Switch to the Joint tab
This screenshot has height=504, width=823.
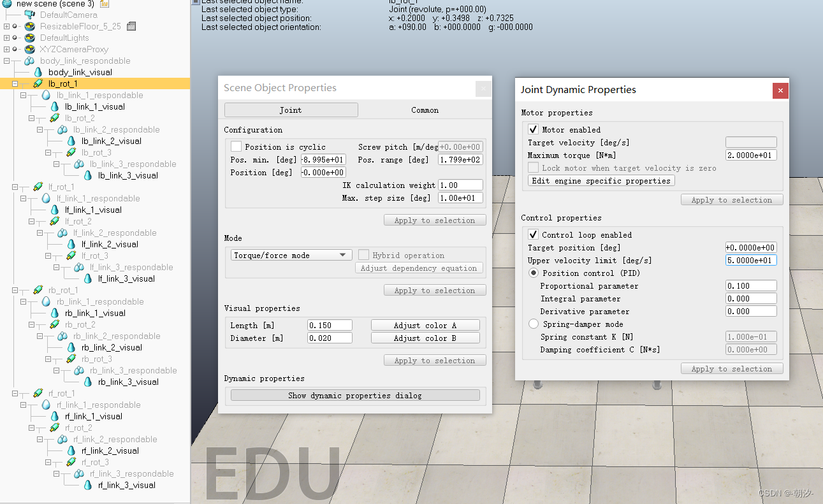291,110
